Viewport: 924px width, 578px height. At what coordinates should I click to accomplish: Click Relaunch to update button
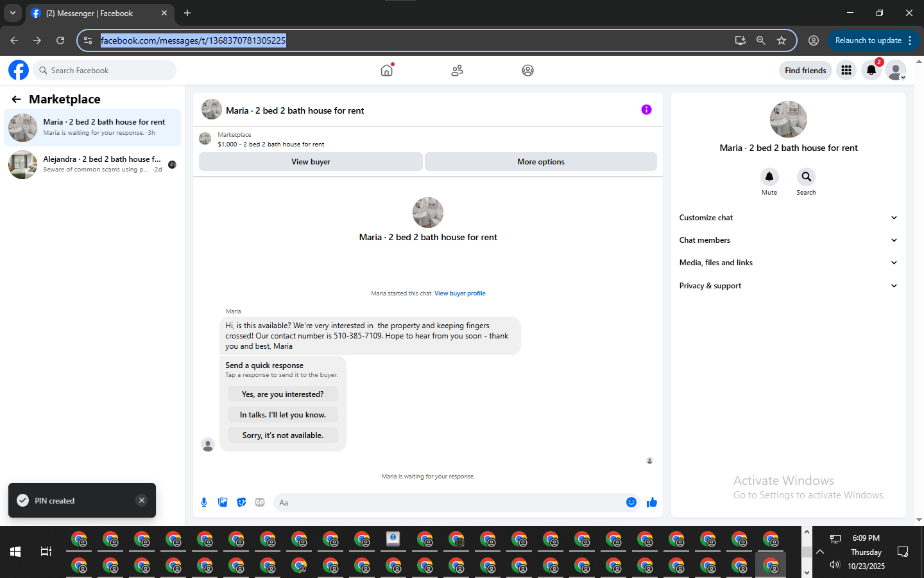[868, 40]
